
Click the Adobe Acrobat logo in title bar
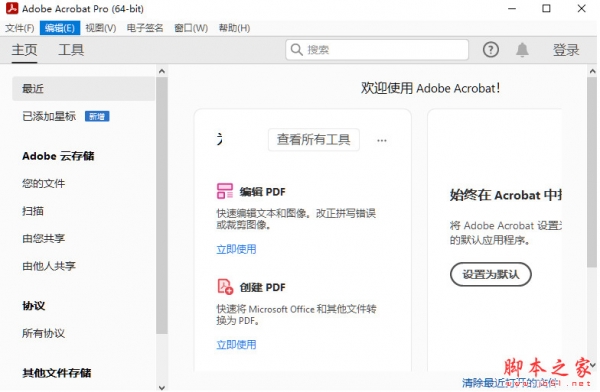click(12, 8)
